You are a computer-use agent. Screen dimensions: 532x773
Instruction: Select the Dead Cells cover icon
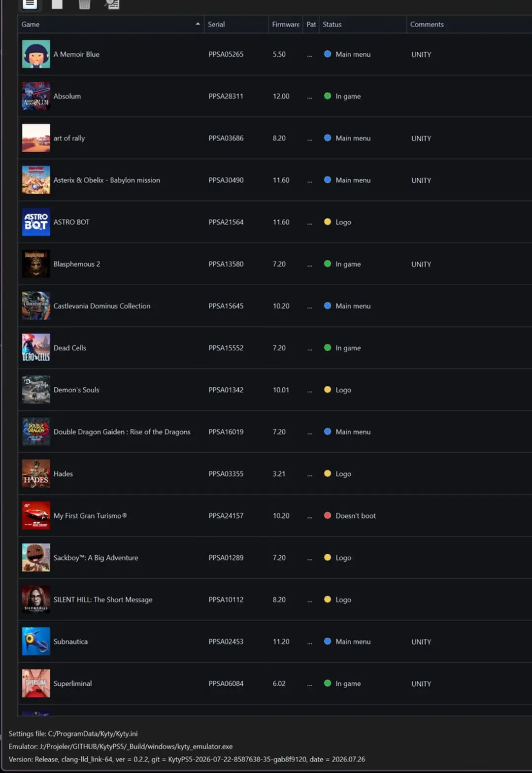pos(36,348)
